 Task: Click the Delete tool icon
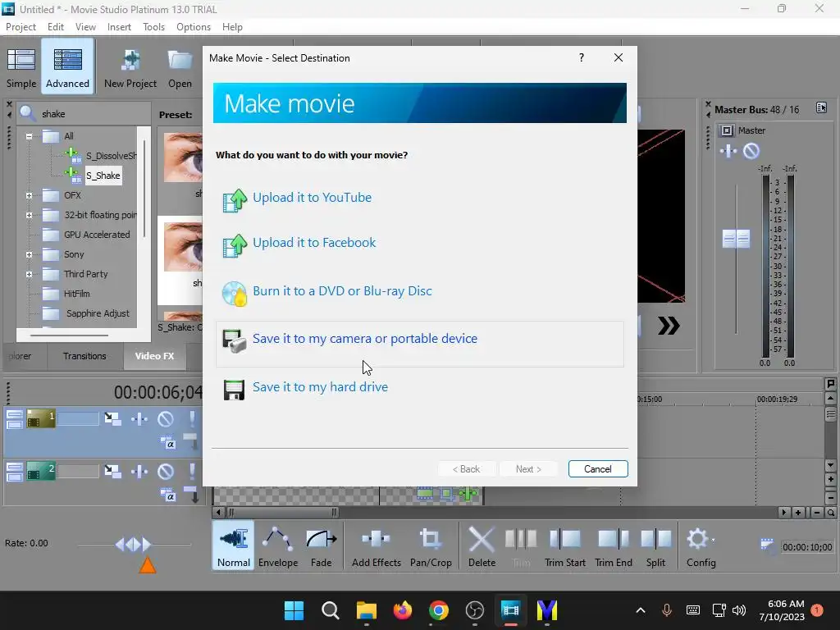(x=482, y=539)
